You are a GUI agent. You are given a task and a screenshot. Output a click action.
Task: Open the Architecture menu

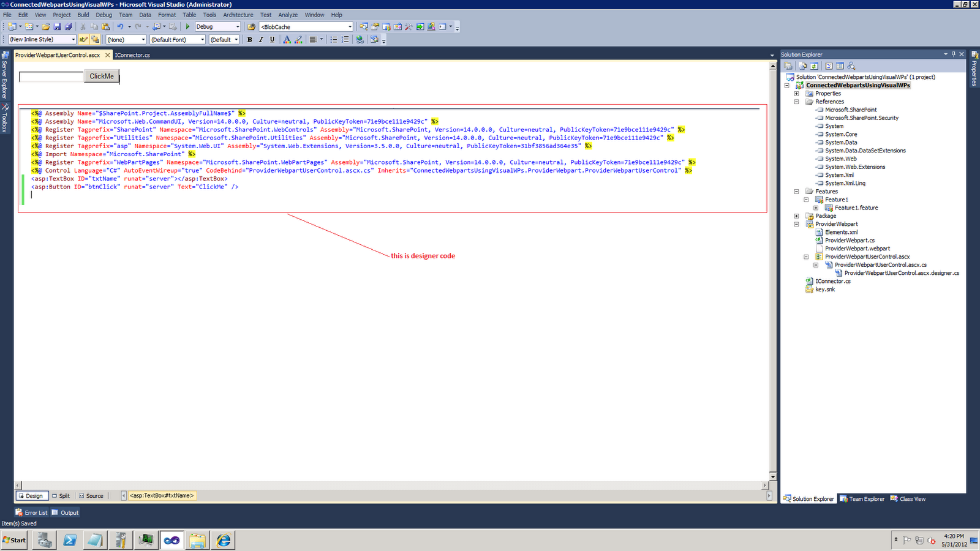coord(238,15)
